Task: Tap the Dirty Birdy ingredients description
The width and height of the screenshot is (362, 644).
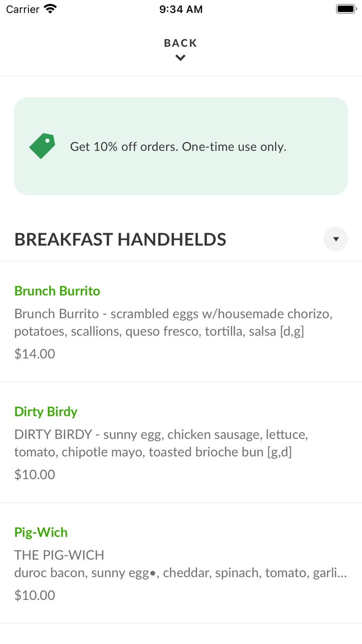Action: coord(161,443)
